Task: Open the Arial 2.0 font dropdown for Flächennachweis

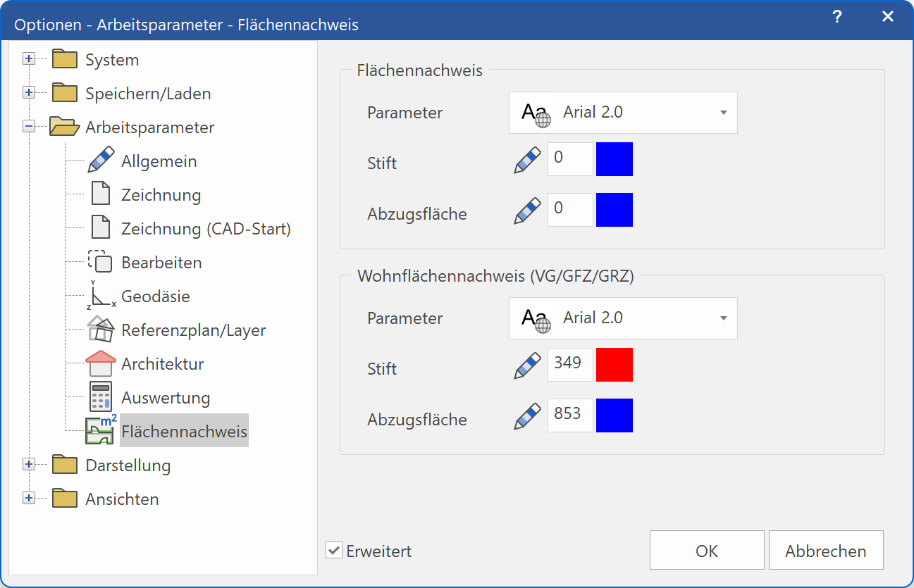Action: [723, 113]
